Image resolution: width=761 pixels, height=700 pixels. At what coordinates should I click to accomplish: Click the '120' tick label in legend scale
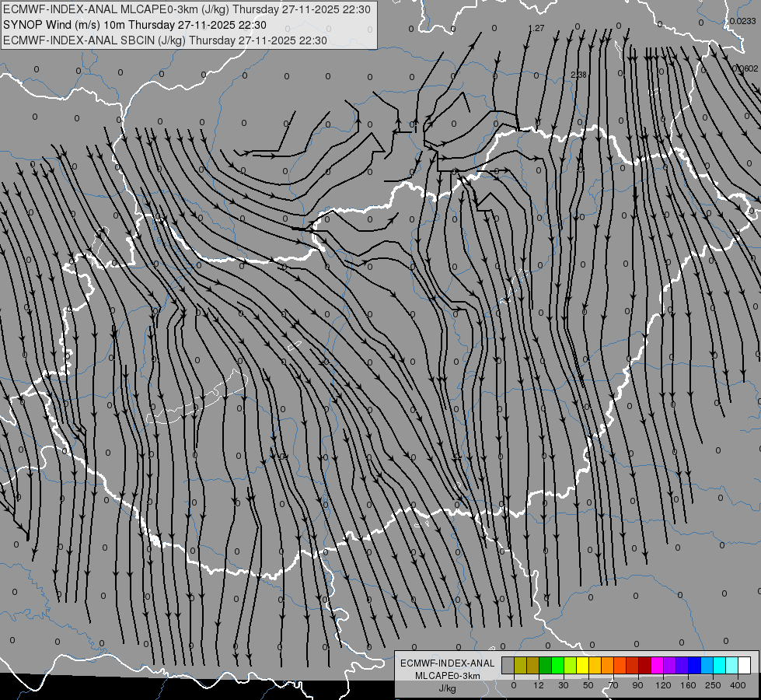point(663,685)
